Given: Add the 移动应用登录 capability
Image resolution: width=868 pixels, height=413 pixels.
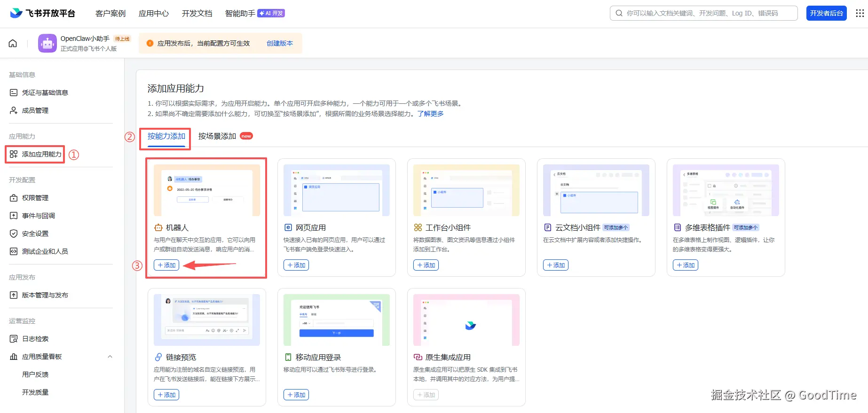Looking at the screenshot, I should (296, 395).
